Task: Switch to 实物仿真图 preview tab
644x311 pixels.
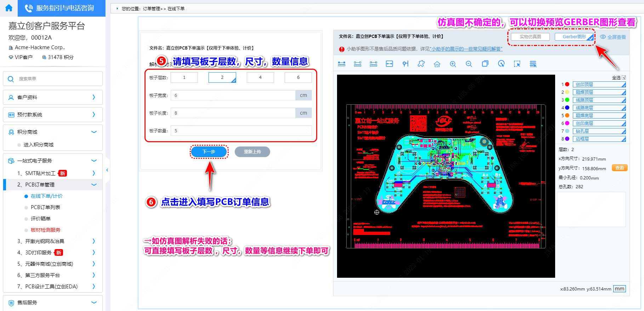Action: 530,37
